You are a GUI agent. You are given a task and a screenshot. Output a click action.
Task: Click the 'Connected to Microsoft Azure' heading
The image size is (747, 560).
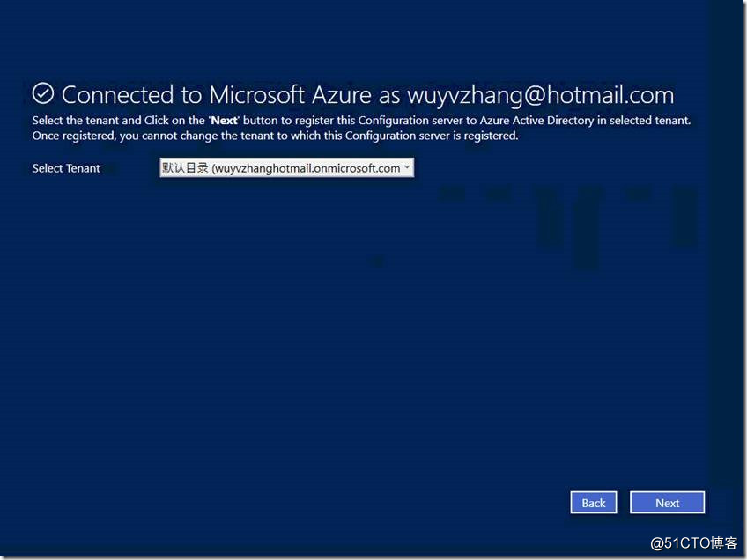click(x=368, y=95)
